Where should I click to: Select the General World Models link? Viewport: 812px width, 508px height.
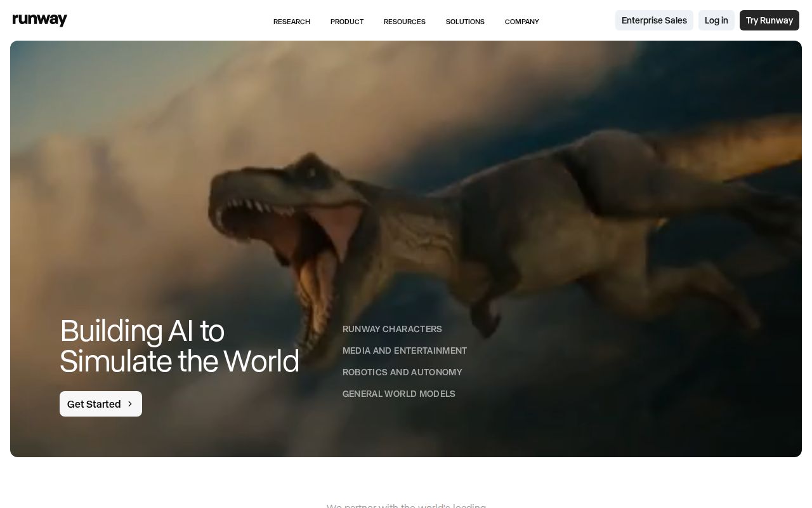click(x=398, y=394)
